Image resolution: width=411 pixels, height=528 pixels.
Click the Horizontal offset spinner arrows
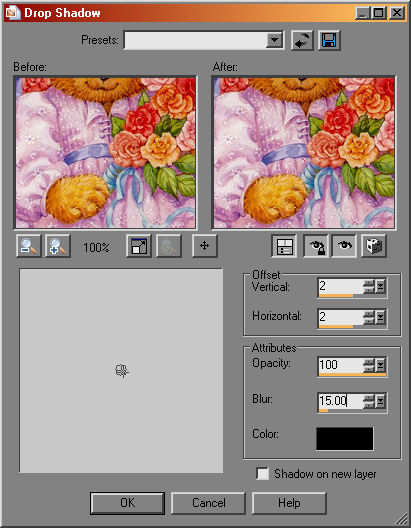370,317
